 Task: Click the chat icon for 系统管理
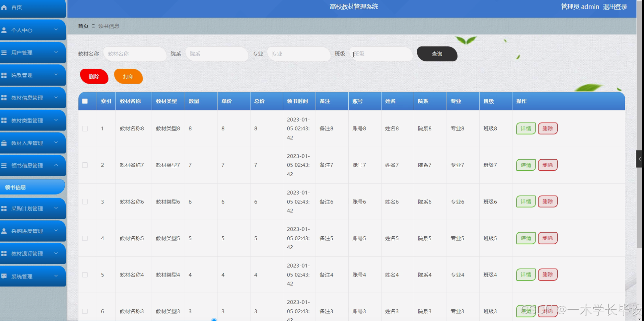4,276
